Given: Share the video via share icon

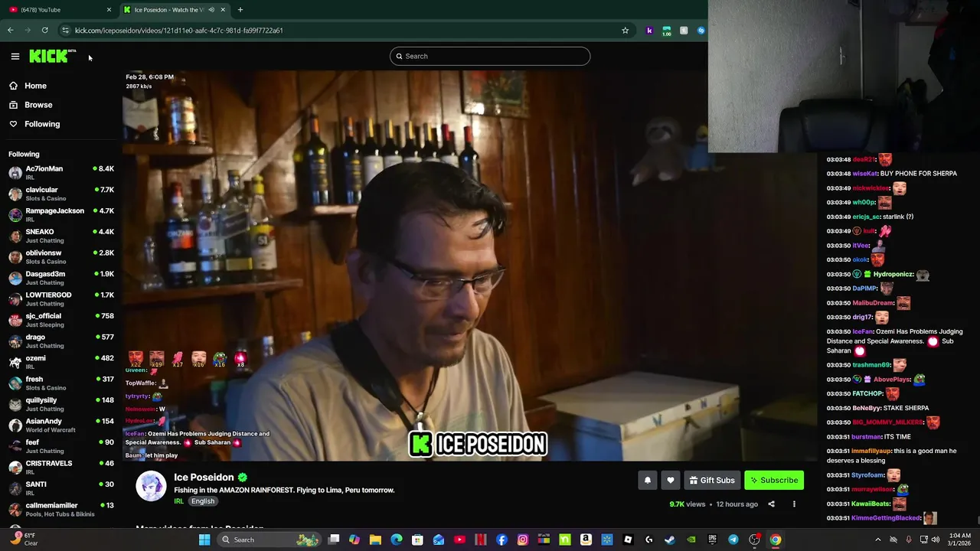Looking at the screenshot, I should pyautogui.click(x=771, y=504).
